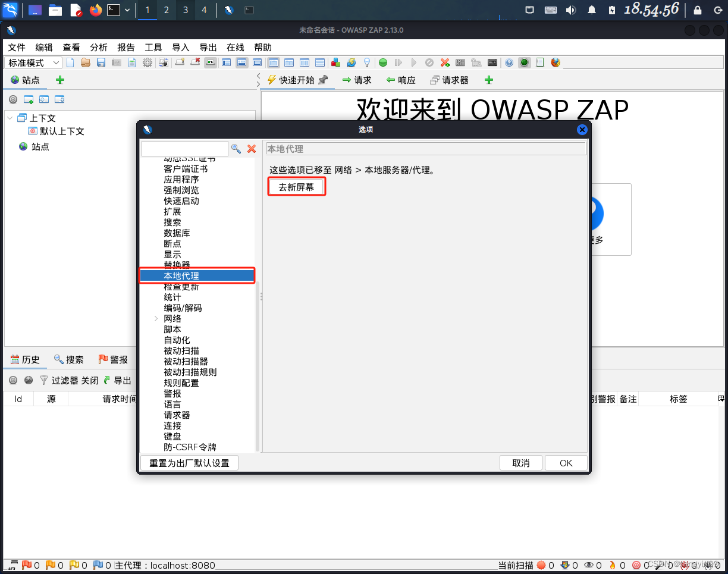Open Options via toolbar gear icon

point(148,62)
